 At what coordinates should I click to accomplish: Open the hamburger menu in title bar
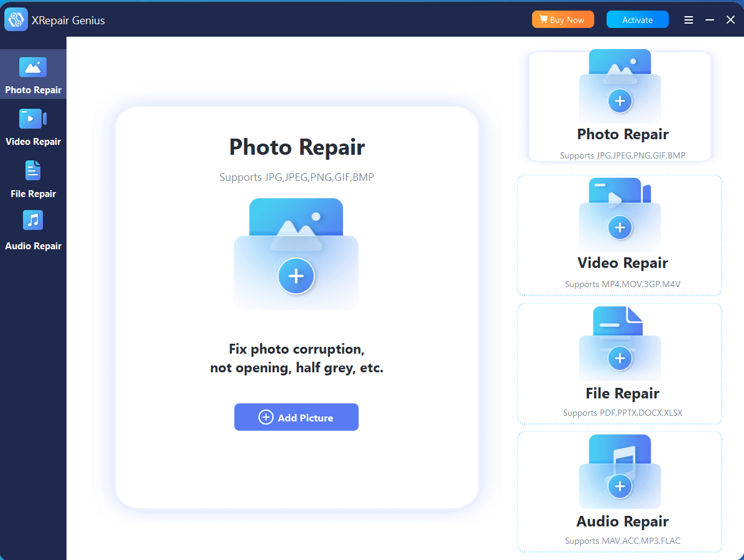(x=689, y=20)
